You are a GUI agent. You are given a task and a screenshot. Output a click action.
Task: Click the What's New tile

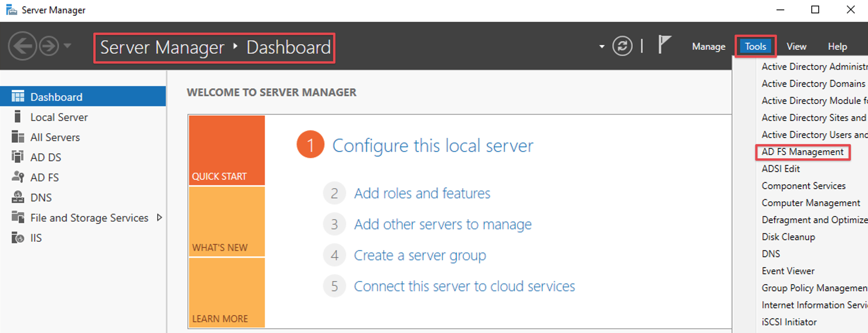coord(227,221)
